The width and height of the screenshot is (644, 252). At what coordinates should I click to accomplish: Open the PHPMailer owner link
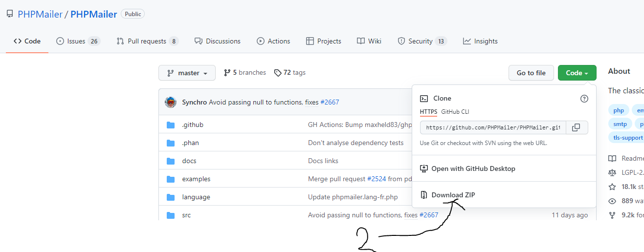pyautogui.click(x=40, y=14)
